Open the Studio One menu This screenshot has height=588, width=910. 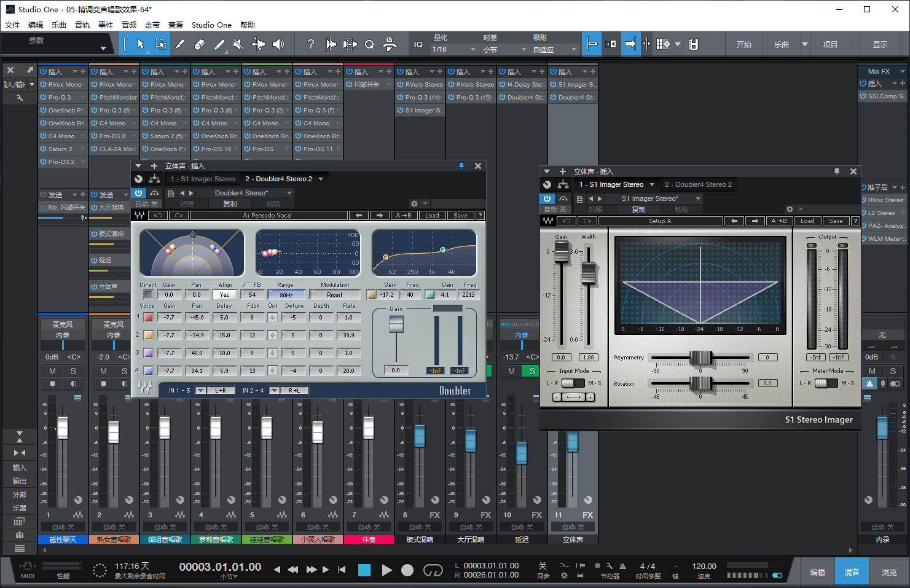211,25
